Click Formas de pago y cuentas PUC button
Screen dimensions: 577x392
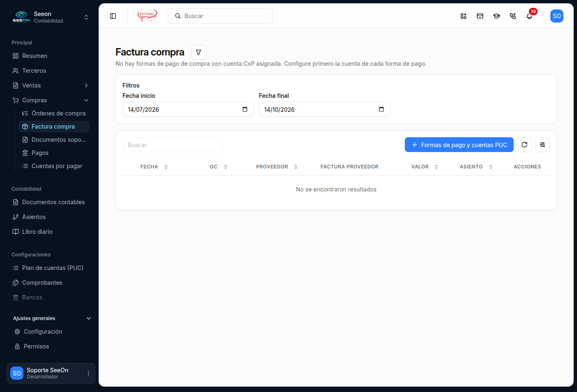(x=459, y=145)
